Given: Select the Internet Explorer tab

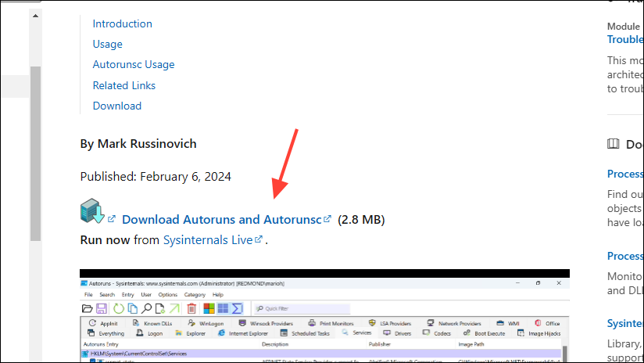Looking at the screenshot, I should 243,333.
